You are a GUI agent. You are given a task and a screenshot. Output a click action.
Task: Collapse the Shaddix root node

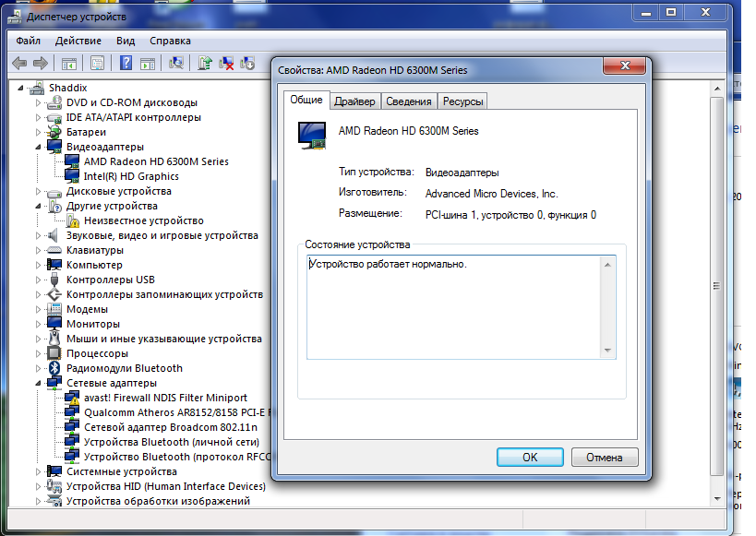click(20, 88)
